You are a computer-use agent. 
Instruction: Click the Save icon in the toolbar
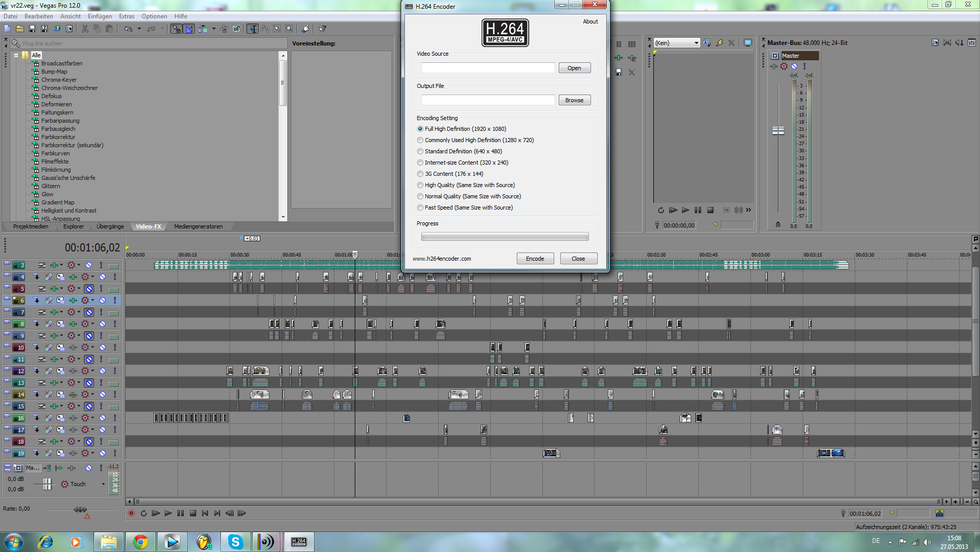[x=32, y=29]
